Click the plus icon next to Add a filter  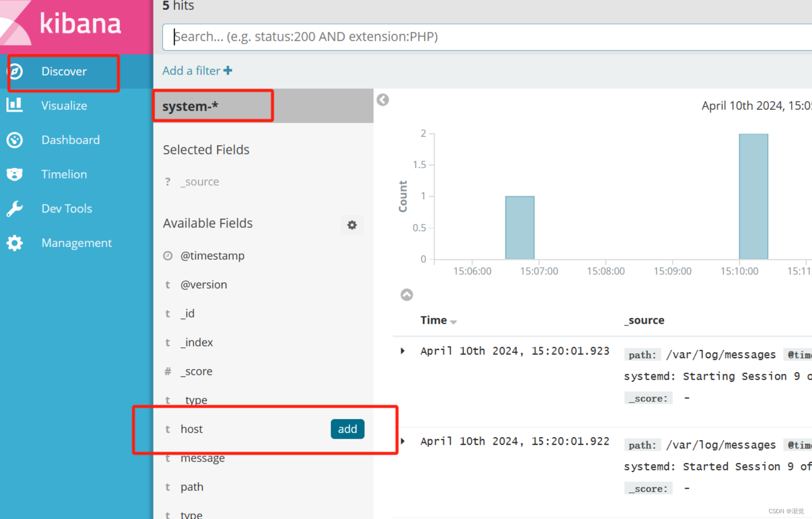(x=228, y=70)
